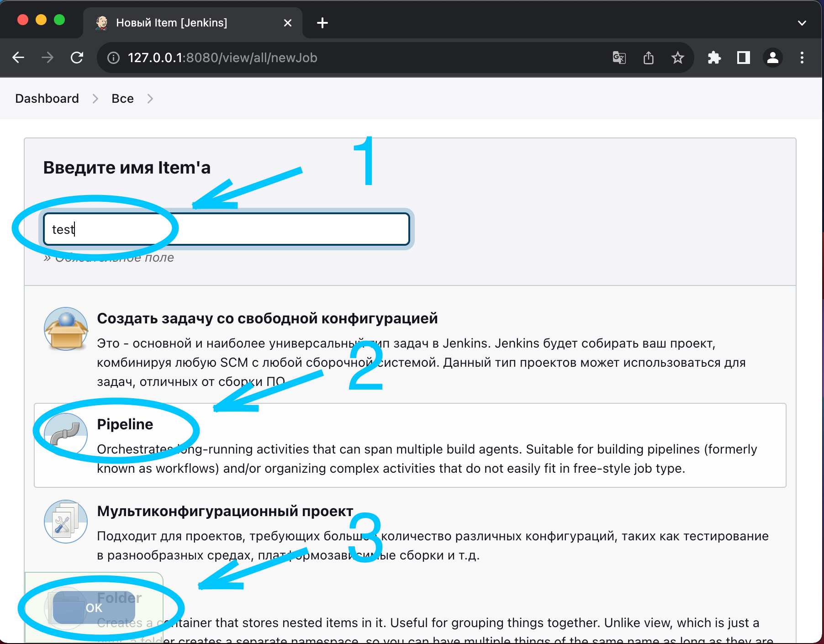Reload the Jenkins page
Image resolution: width=824 pixels, height=644 pixels.
[77, 58]
